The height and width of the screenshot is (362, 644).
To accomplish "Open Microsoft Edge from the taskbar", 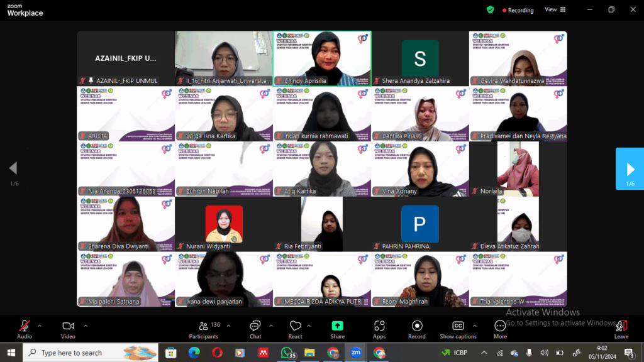I will [194, 353].
